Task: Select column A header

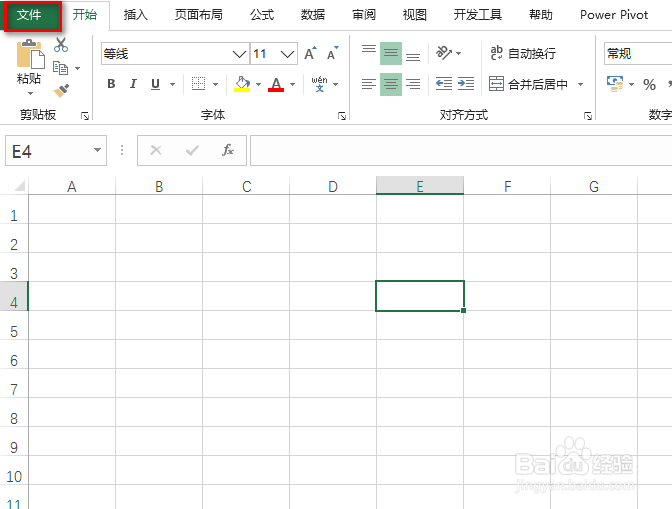Action: (72, 186)
